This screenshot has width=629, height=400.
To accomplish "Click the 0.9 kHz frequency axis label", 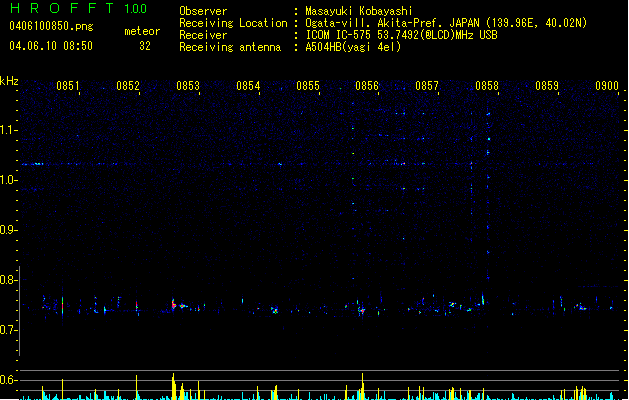I will (8, 230).
